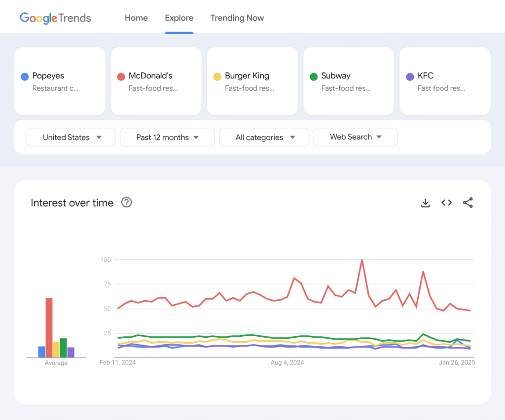This screenshot has width=505, height=420.
Task: Click the Google Trends logo
Action: point(55,18)
